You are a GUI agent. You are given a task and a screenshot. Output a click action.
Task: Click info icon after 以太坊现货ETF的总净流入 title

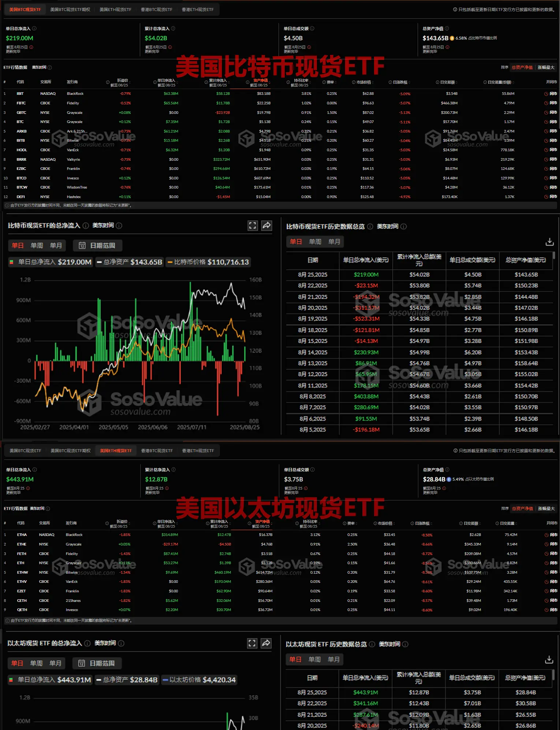(87, 643)
